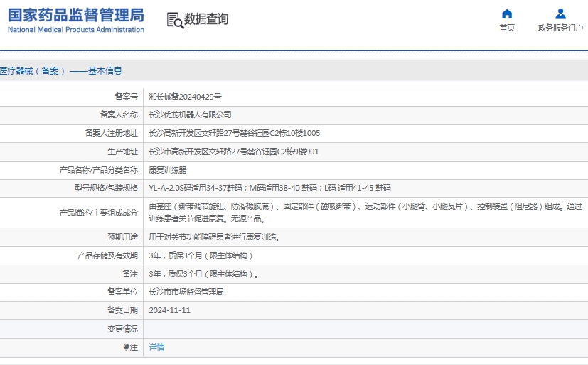
Task: Click the 型号规格/包装规格 label
Action: [x=106, y=188]
